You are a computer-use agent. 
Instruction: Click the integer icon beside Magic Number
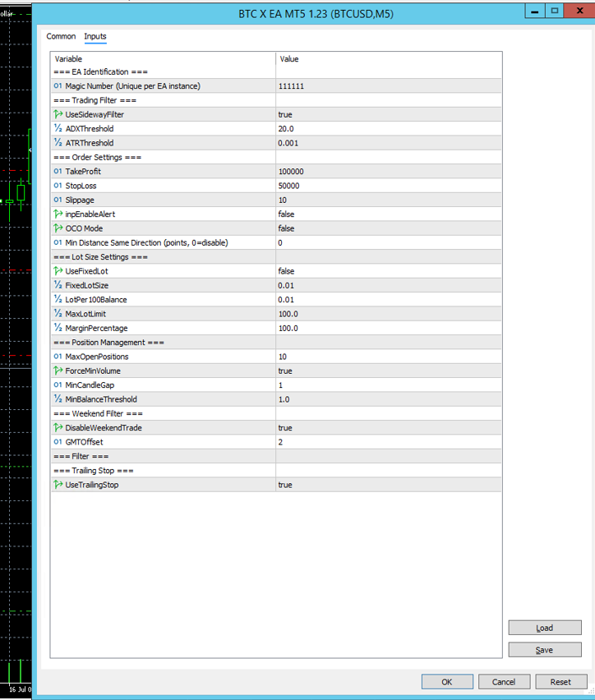58,85
